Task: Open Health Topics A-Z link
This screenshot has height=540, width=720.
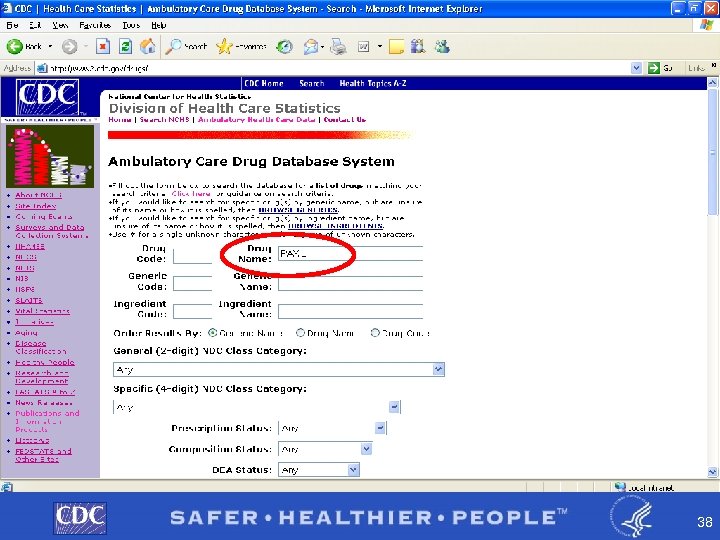Action: (372, 83)
